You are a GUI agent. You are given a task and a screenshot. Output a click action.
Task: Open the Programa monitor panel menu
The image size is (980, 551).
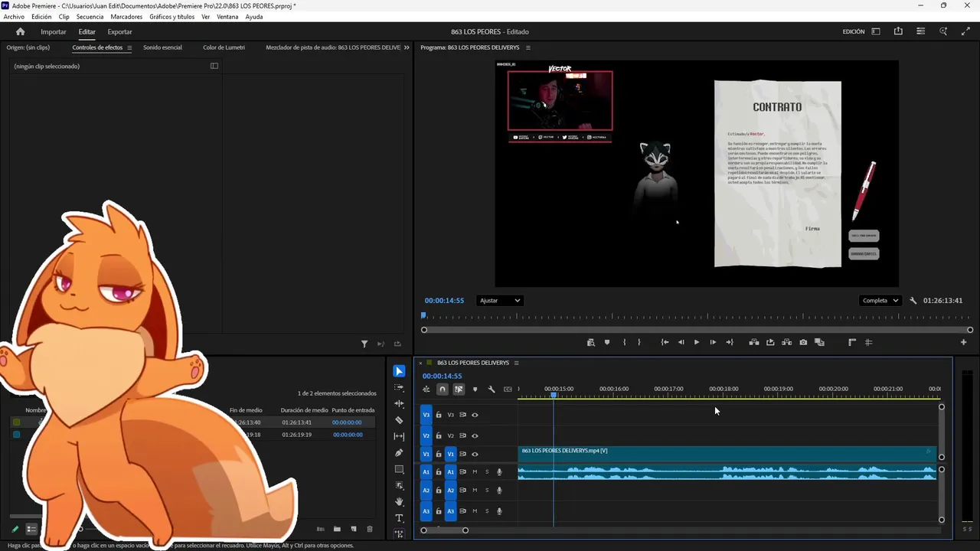point(528,47)
